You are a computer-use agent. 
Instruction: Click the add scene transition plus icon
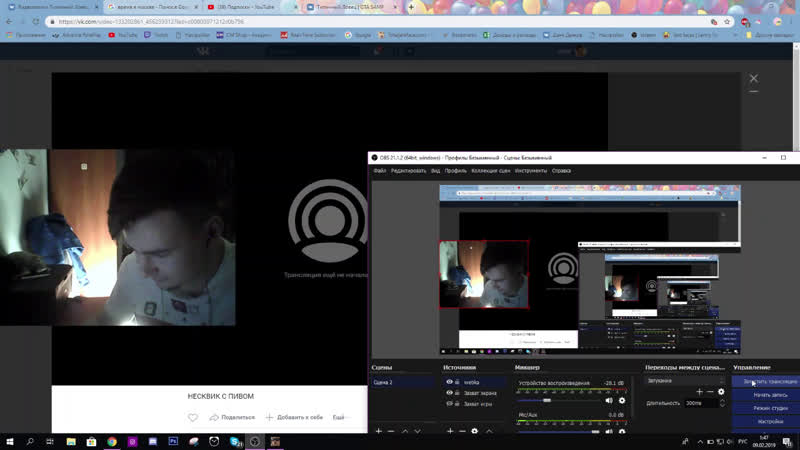click(x=699, y=392)
